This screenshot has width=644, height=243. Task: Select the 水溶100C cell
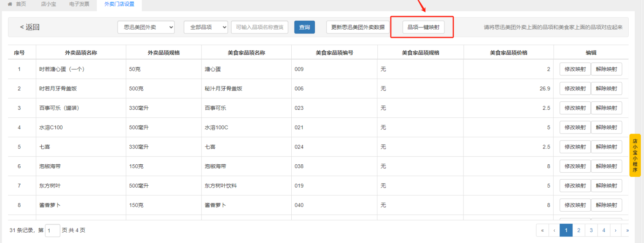pyautogui.click(x=246, y=127)
